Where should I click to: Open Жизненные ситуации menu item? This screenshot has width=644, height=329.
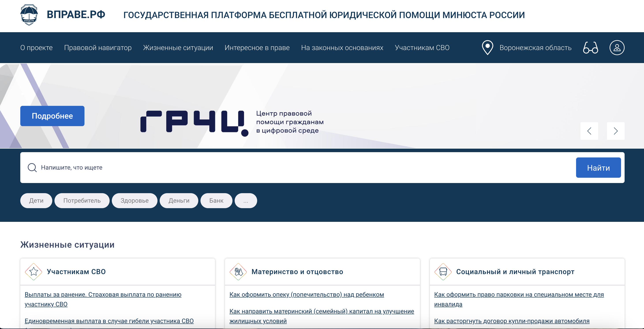[x=178, y=47]
